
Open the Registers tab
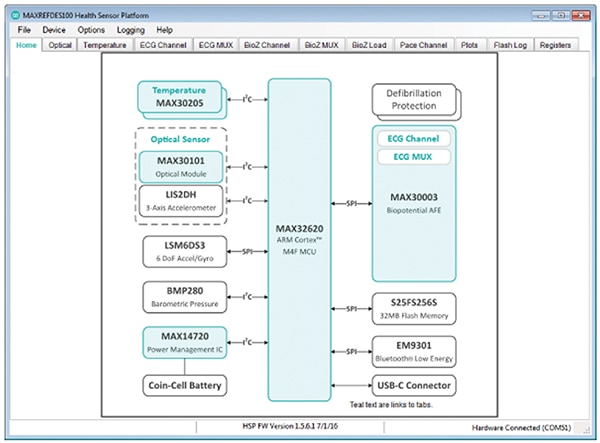point(558,46)
